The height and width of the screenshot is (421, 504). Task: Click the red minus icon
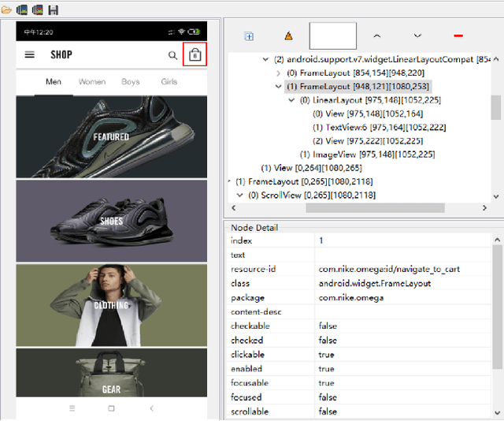(x=458, y=36)
